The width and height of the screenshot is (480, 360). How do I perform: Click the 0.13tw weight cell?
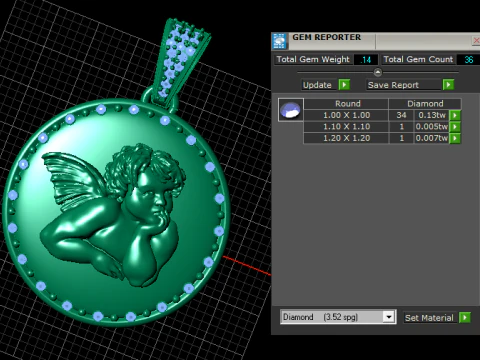click(432, 115)
